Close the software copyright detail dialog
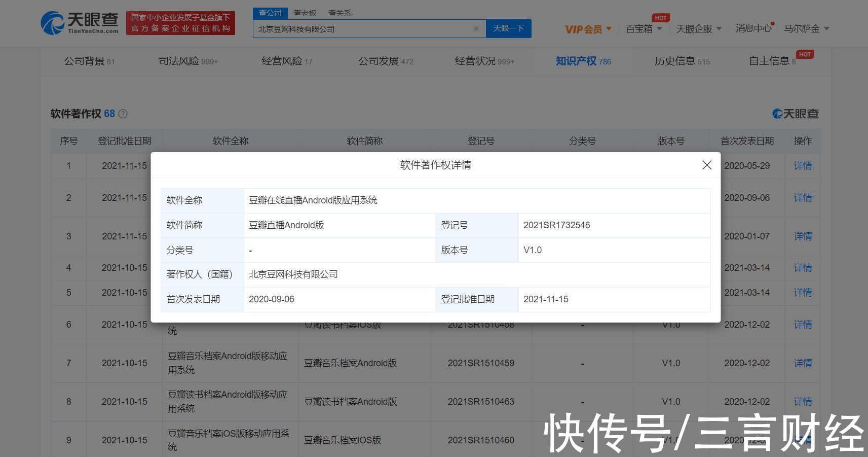868x457 pixels. tap(707, 165)
